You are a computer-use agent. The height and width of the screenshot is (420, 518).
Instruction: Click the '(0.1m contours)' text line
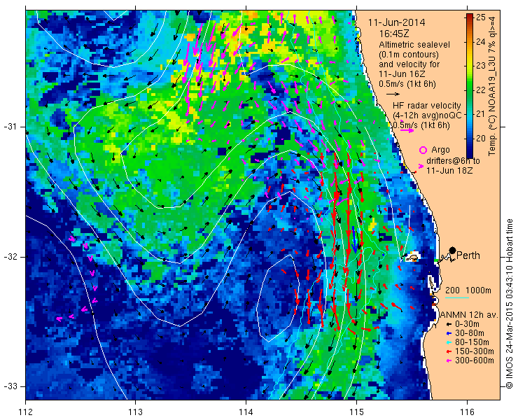[408, 54]
